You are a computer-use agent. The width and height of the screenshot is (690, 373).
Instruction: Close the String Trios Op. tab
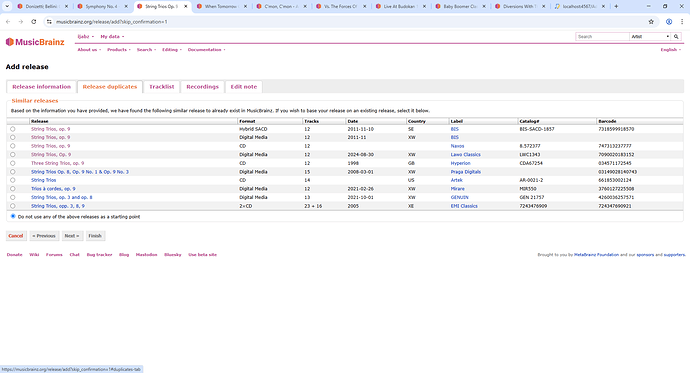pos(186,7)
